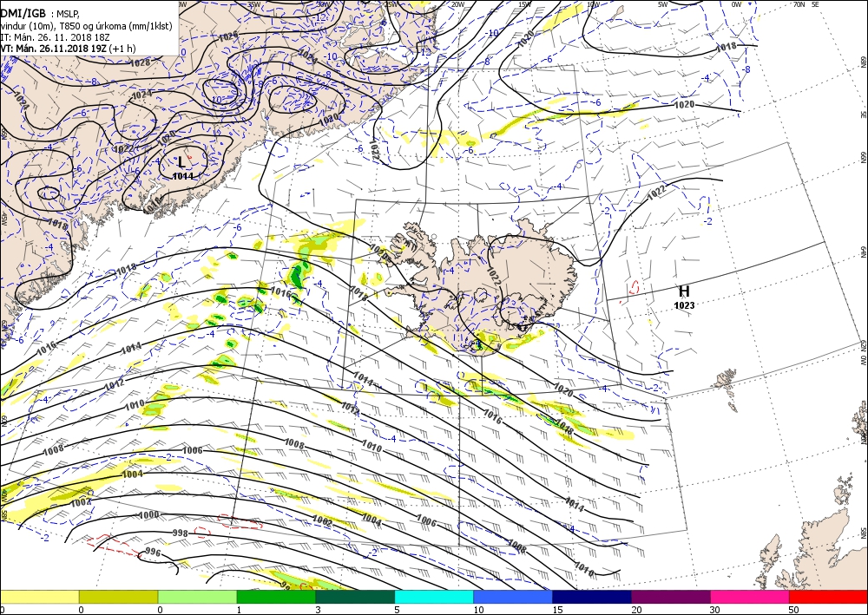Viewport: 868px width, 615px height.
Task: Click the '1000' isobar label
Action: [x=149, y=515]
